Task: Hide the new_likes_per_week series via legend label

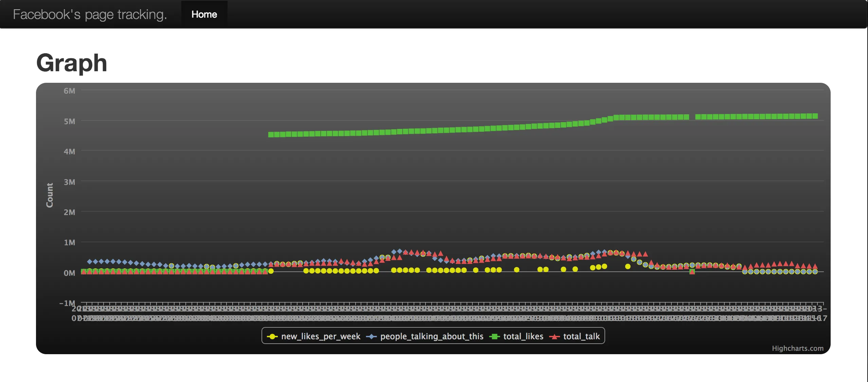Action: tap(321, 337)
